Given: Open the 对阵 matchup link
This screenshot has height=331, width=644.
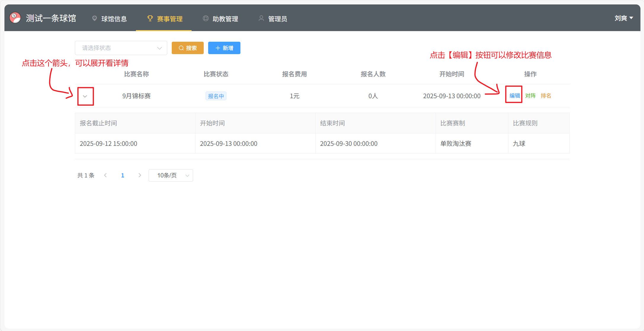Looking at the screenshot, I should (x=530, y=96).
